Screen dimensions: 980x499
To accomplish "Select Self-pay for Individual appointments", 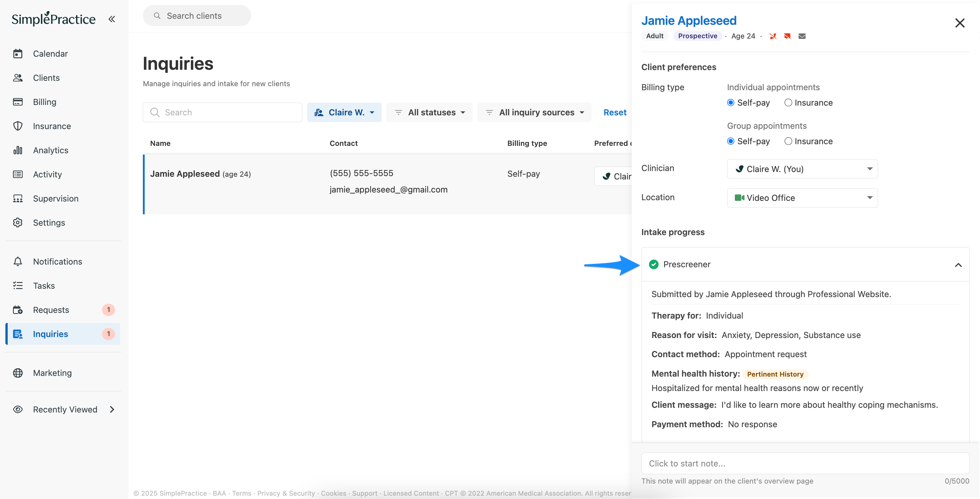I will pyautogui.click(x=730, y=103).
